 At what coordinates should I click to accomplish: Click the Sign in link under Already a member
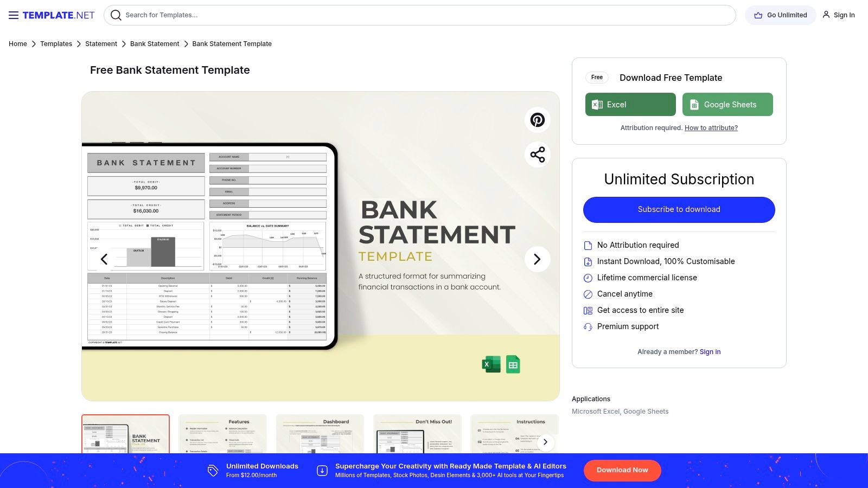click(710, 352)
